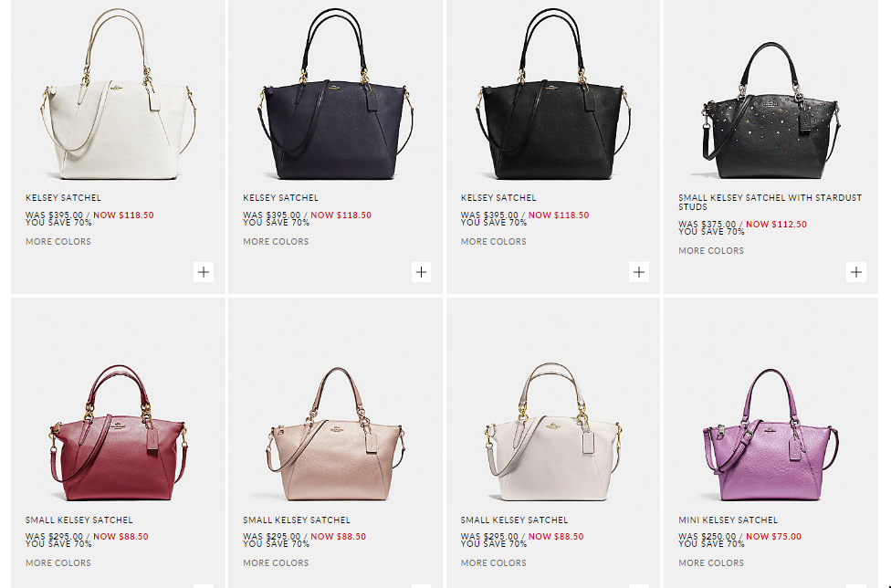Open the chalk Small Kelsey Satchel image
This screenshot has width=891, height=588.
coord(553,432)
